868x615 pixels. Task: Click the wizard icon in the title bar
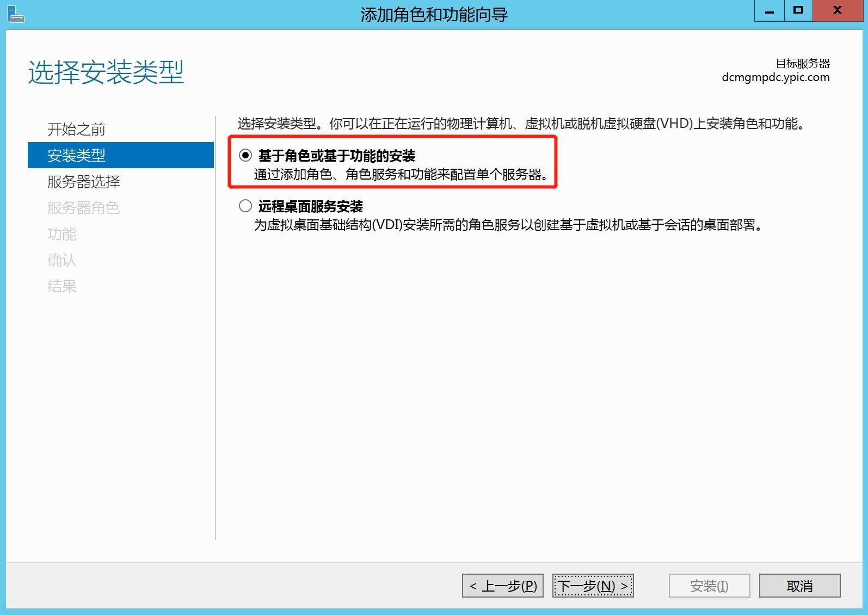tap(15, 14)
